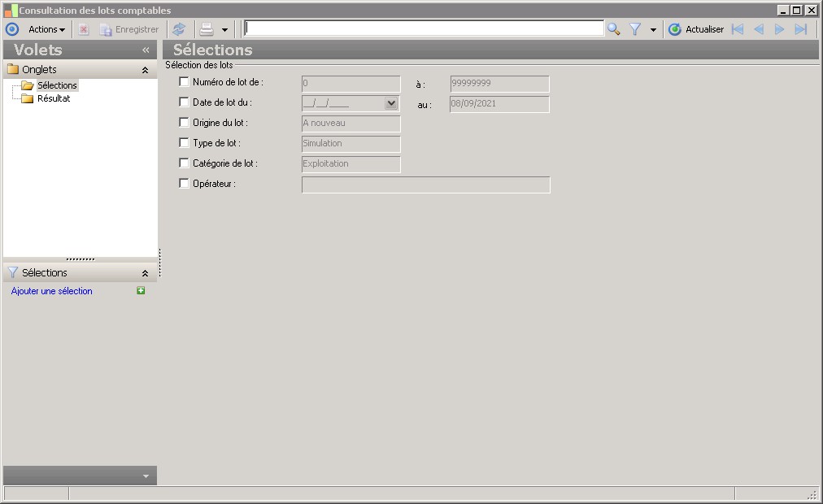The width and height of the screenshot is (823, 504).
Task: Collapse the Volets panel with double chevron
Action: (x=146, y=50)
